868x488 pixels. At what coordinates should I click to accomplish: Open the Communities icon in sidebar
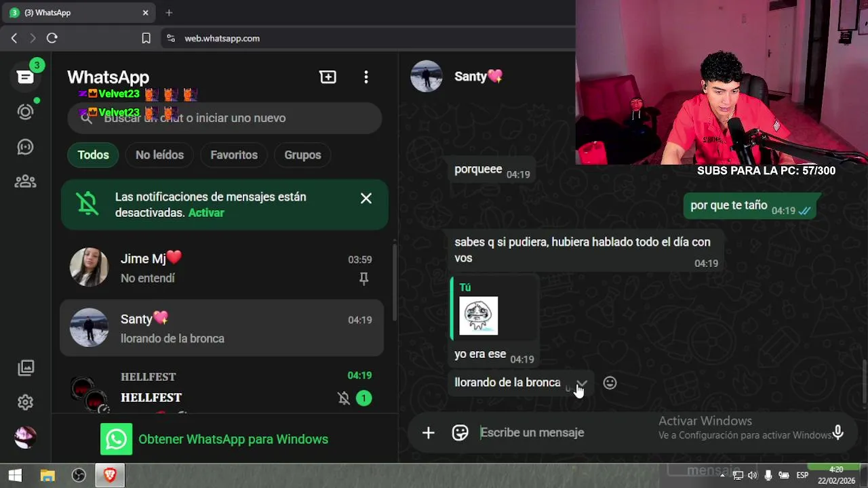click(x=26, y=182)
